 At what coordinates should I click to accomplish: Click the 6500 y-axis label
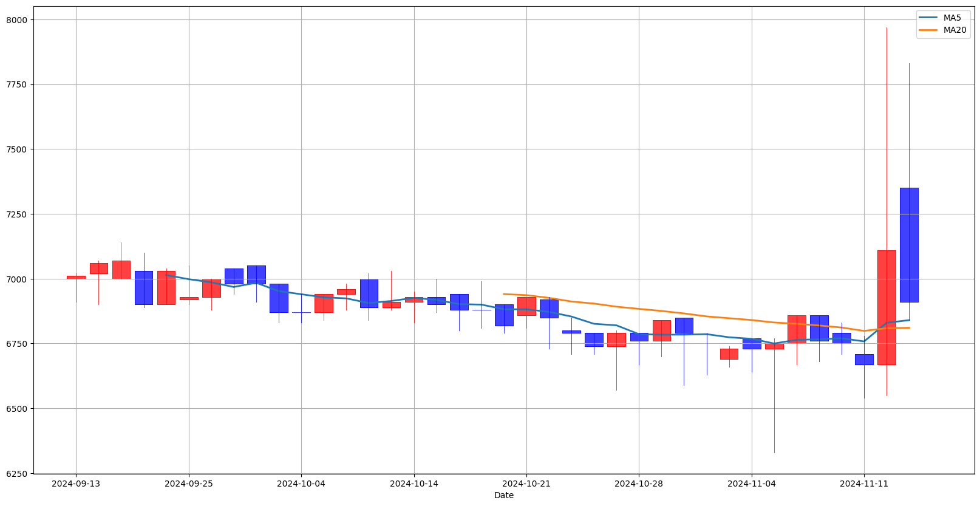(x=16, y=409)
